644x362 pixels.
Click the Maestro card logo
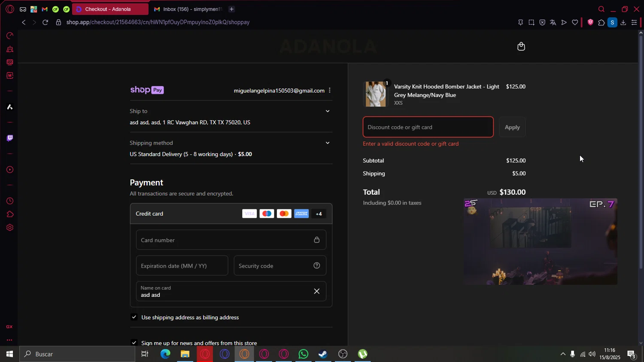point(267,214)
